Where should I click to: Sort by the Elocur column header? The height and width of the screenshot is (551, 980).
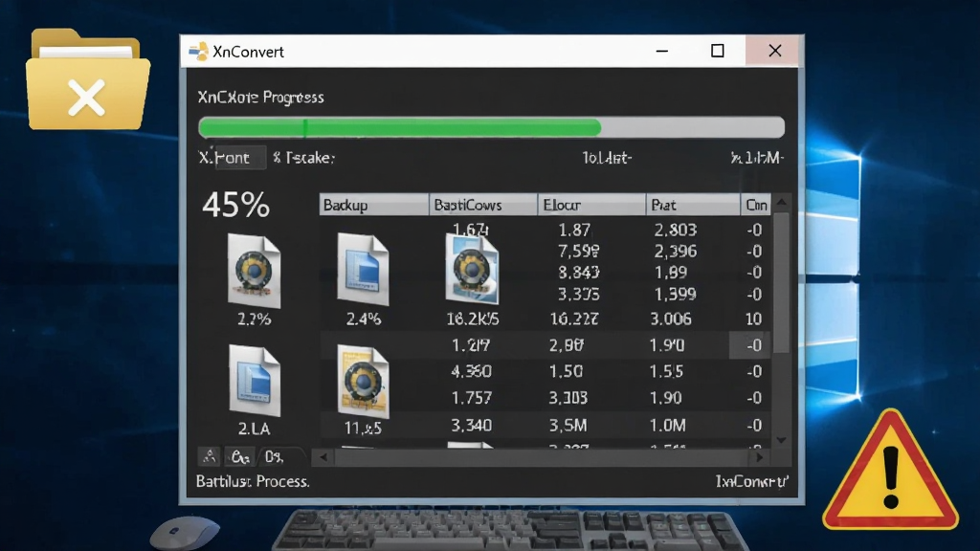[591, 205]
